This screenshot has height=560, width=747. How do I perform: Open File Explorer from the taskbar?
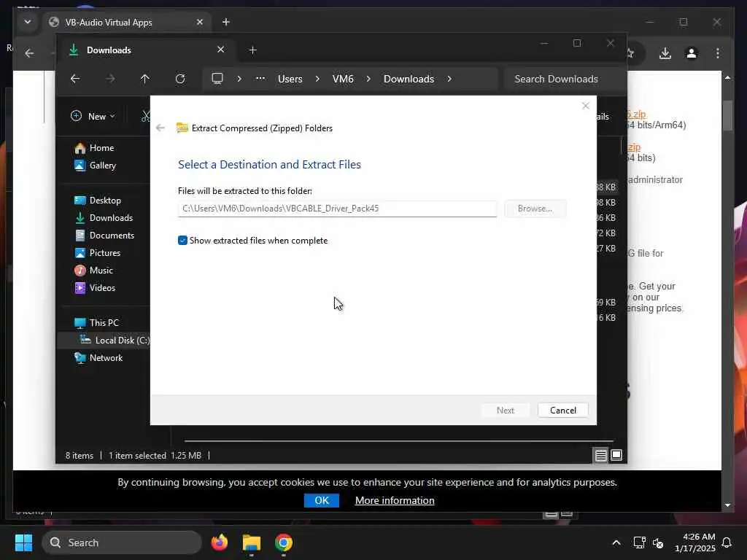(x=252, y=542)
